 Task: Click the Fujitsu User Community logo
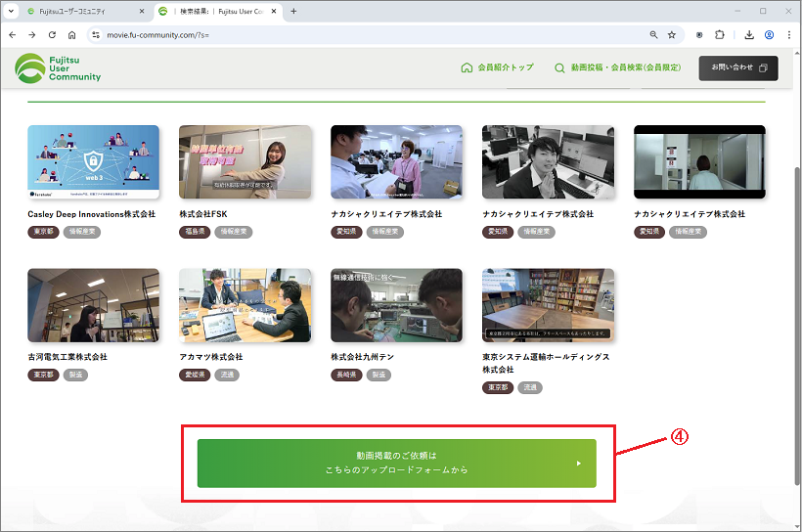pos(58,68)
